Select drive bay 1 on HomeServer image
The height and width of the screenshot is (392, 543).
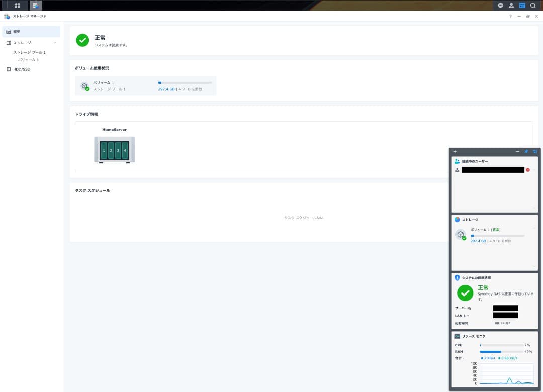105,149
